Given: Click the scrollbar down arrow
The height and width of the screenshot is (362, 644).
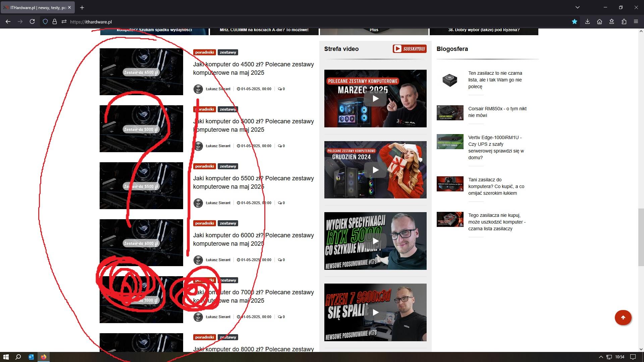Looking at the screenshot, I should tap(641, 349).
